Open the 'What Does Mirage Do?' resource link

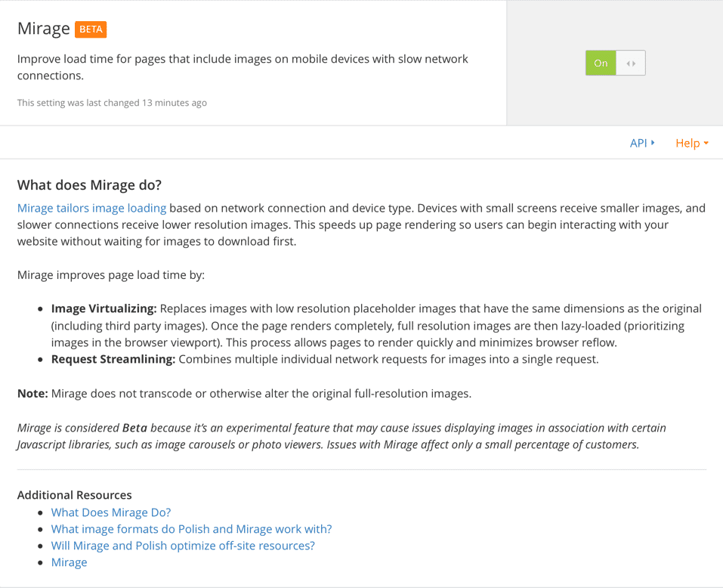(x=111, y=512)
